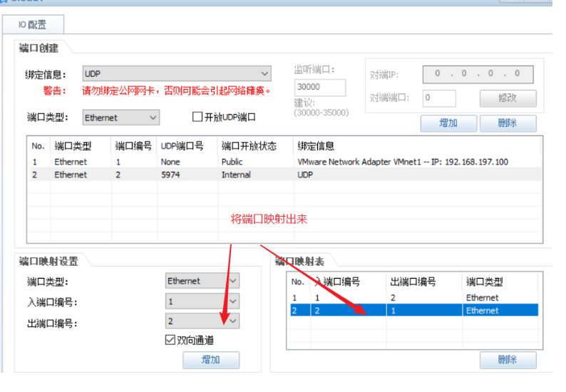Open the 绑定信息 UDP dropdown
Screen dimensions: 566x392
coord(177,73)
